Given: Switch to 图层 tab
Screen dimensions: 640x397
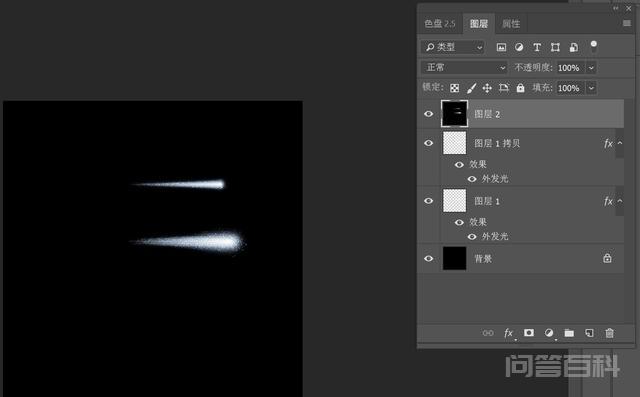Looking at the screenshot, I should pyautogui.click(x=479, y=24).
